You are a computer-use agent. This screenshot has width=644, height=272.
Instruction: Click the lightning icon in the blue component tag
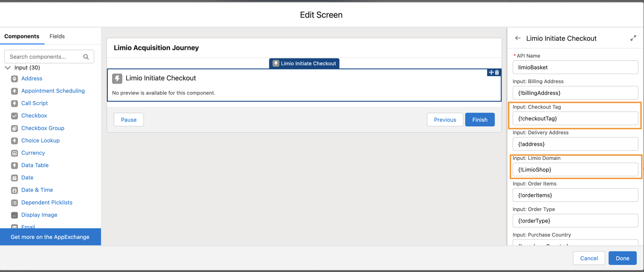tap(276, 63)
